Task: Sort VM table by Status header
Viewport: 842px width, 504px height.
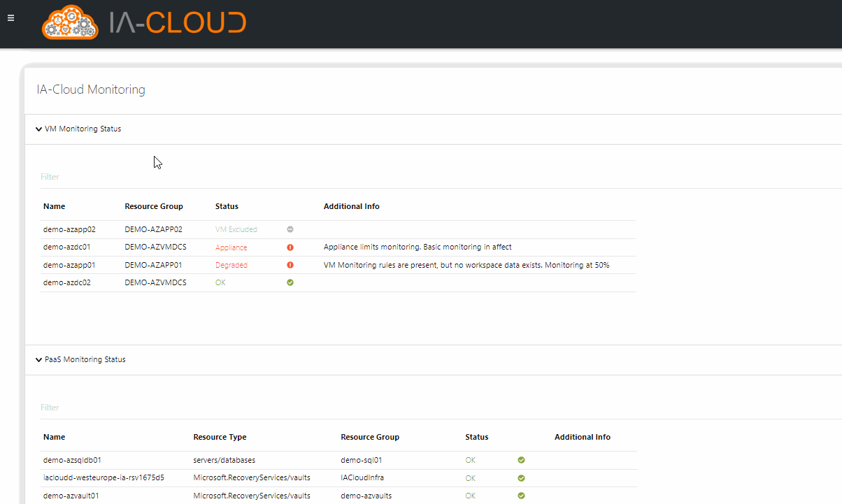Action: point(227,206)
